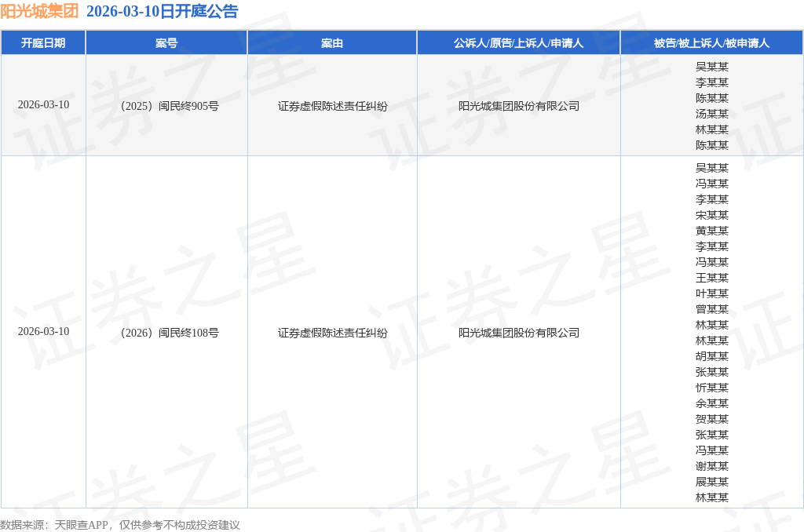Click defendant 黄某某
The height and width of the screenshot is (532, 804).
coord(711,231)
